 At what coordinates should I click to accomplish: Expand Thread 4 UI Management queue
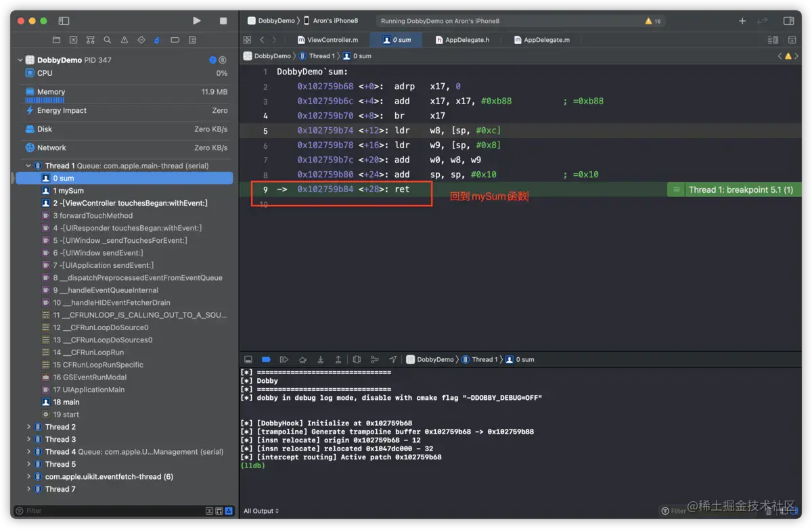[x=28, y=452]
